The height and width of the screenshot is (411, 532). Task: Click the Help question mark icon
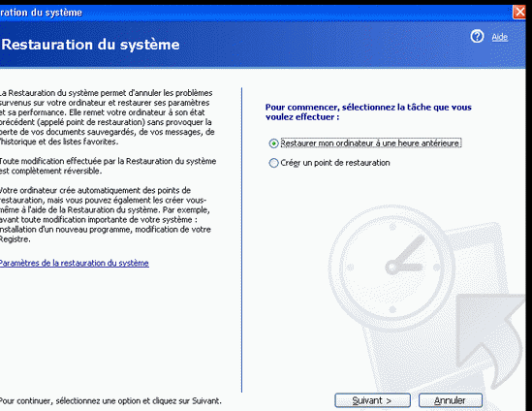click(477, 36)
